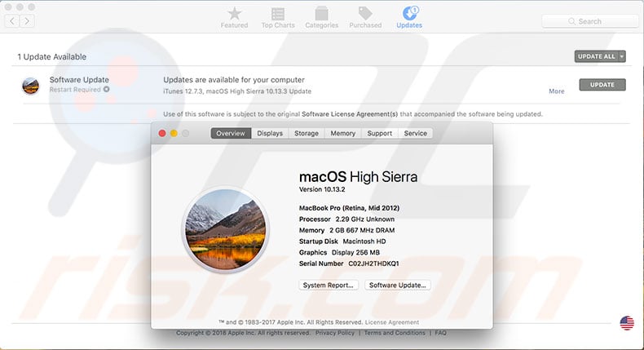Switch to the Memory tab
The height and width of the screenshot is (350, 644).
click(343, 133)
